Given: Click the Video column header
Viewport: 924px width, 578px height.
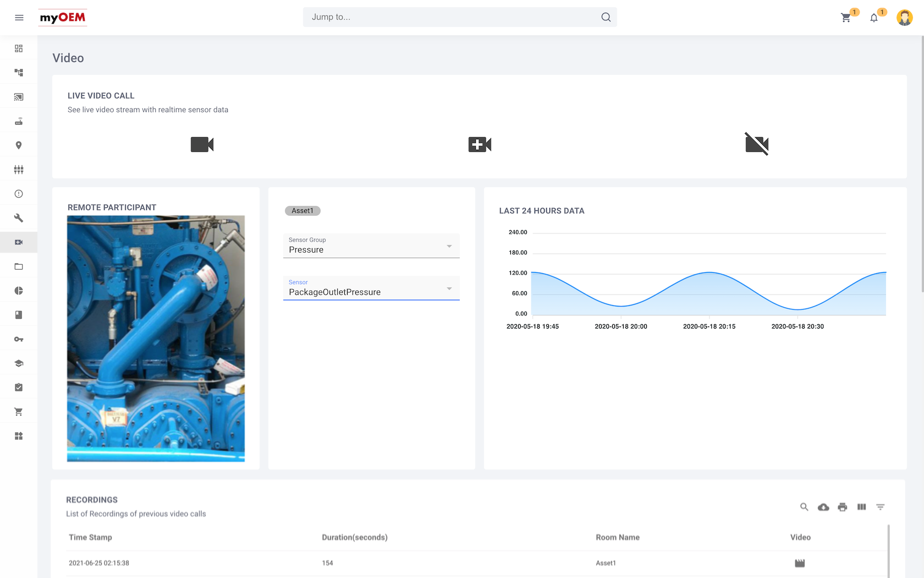Looking at the screenshot, I should 800,537.
